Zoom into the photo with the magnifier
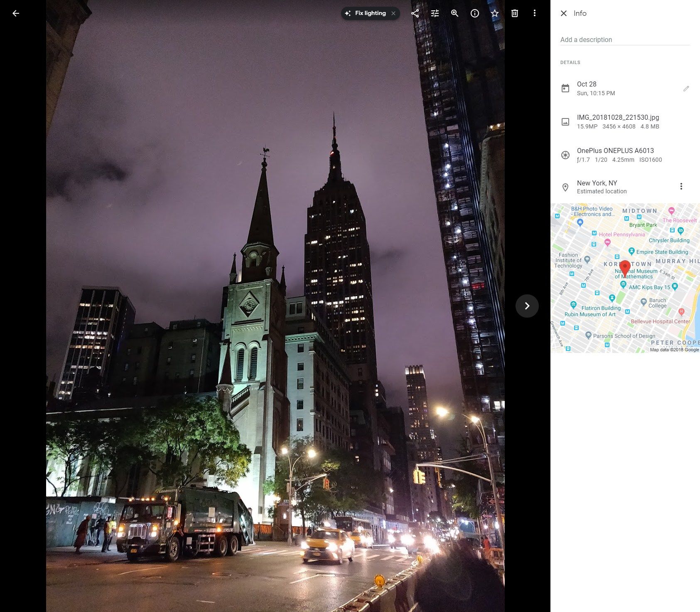This screenshot has height=612, width=700. click(x=454, y=13)
